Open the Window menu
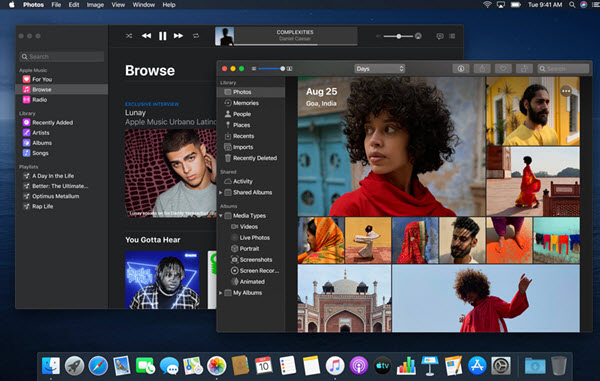The width and height of the screenshot is (600, 381). (143, 5)
